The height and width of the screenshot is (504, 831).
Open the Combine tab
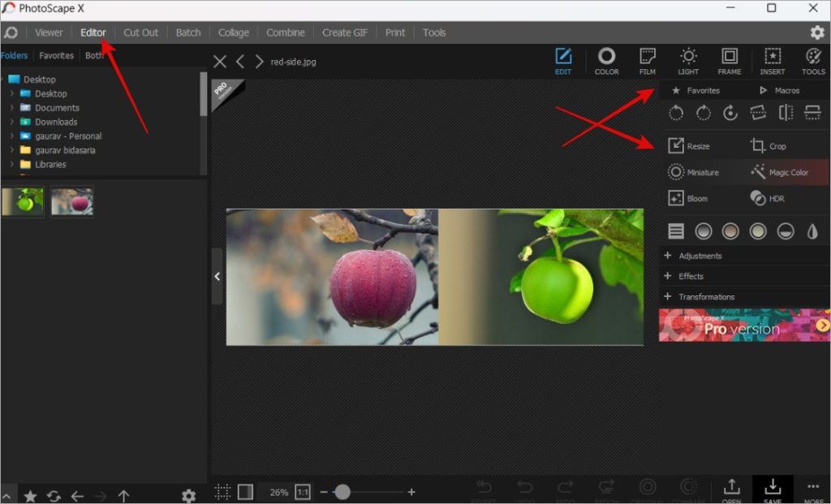[285, 32]
